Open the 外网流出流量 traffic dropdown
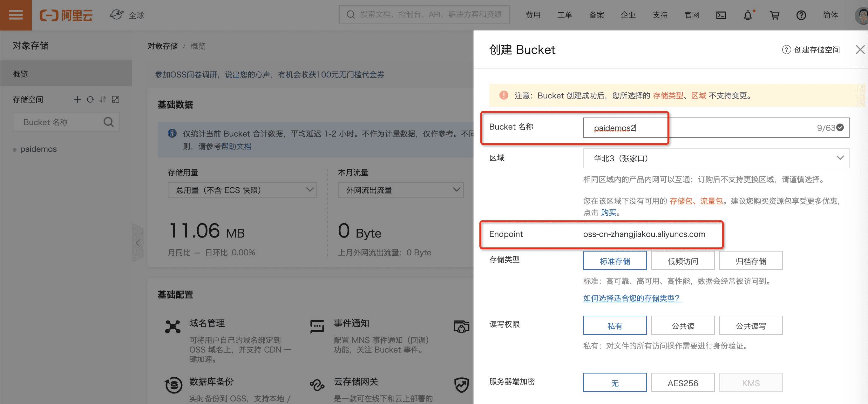The image size is (868, 404). (x=400, y=190)
